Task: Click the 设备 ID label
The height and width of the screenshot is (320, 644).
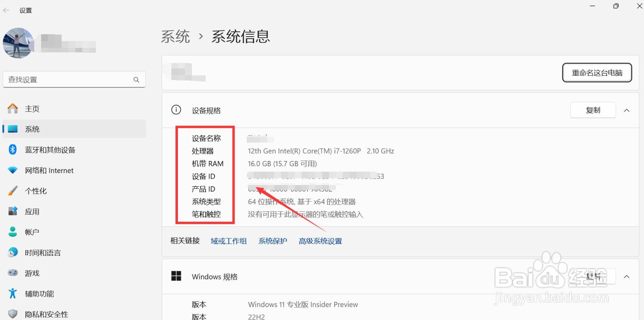Action: point(204,176)
